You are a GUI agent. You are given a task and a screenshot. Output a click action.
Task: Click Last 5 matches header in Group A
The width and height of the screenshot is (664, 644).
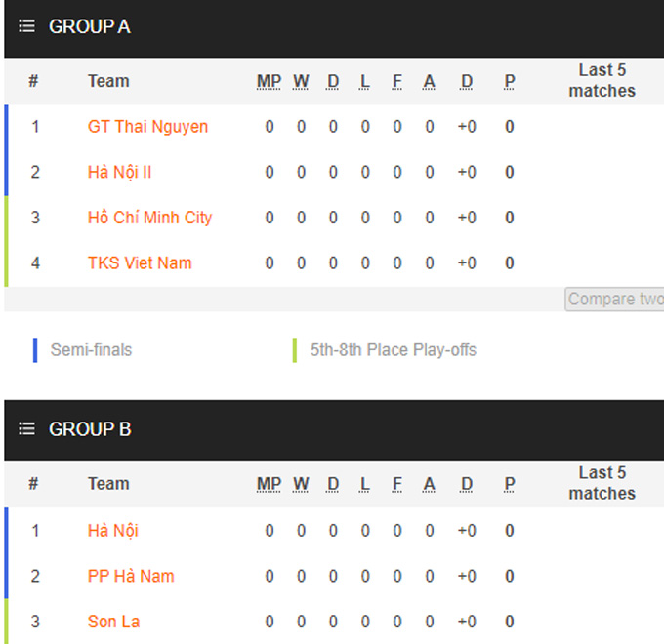click(602, 81)
